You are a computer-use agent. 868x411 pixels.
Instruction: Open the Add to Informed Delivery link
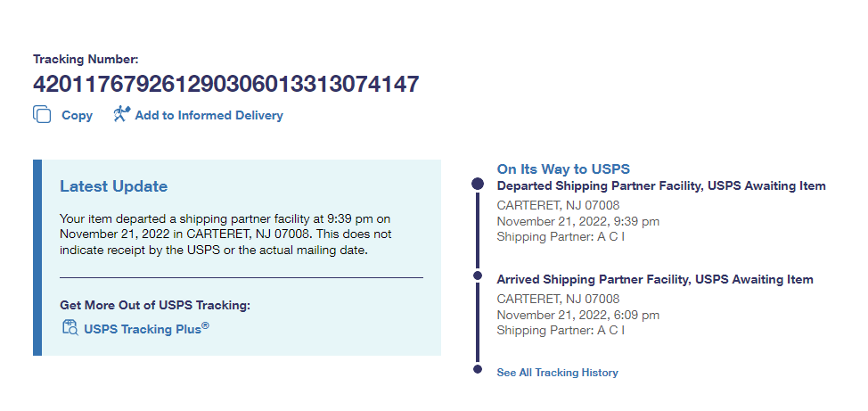pyautogui.click(x=209, y=116)
